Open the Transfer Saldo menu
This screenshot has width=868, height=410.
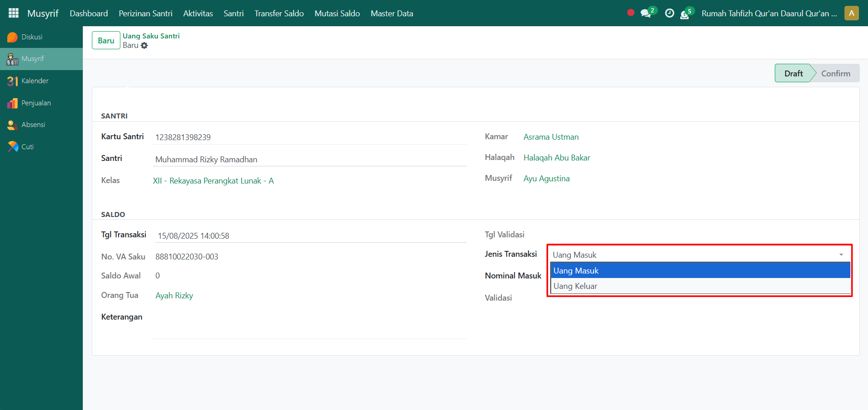coord(279,14)
